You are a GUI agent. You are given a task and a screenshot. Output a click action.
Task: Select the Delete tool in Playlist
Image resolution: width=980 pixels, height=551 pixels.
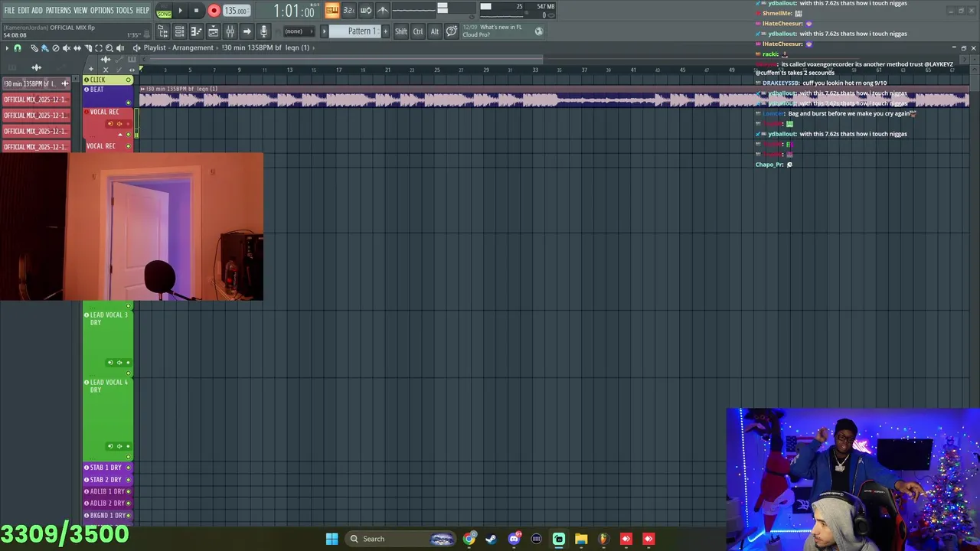(55, 47)
